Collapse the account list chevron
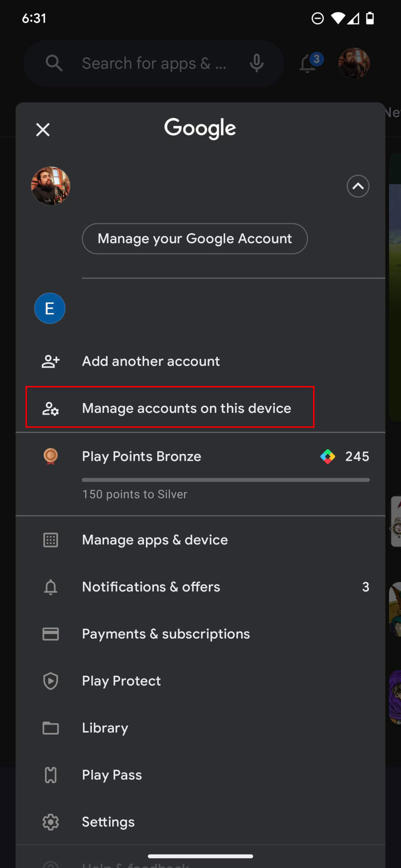 click(x=358, y=186)
